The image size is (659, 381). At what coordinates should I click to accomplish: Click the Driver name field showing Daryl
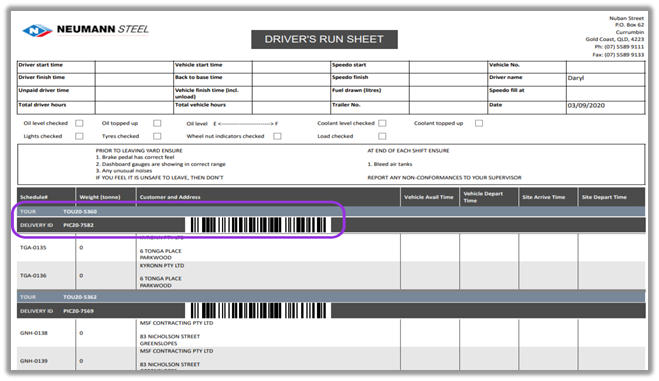tap(606, 80)
